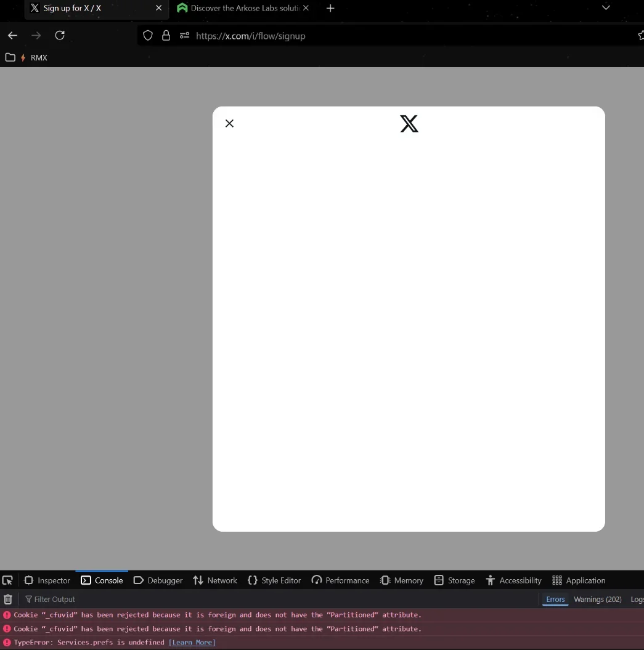Click the X logo in the dialog
The height and width of the screenshot is (650, 644).
coord(409,124)
